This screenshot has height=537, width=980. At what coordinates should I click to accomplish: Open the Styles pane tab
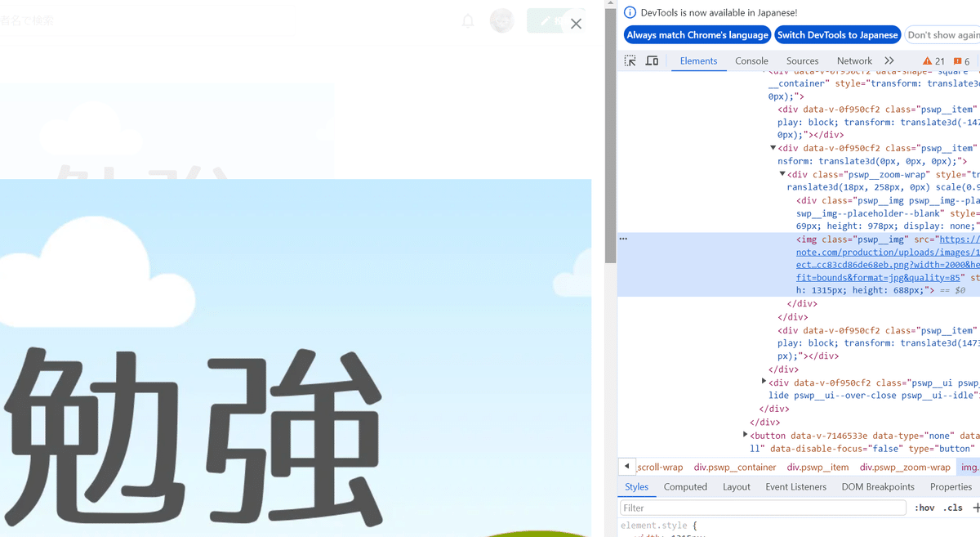[636, 486]
